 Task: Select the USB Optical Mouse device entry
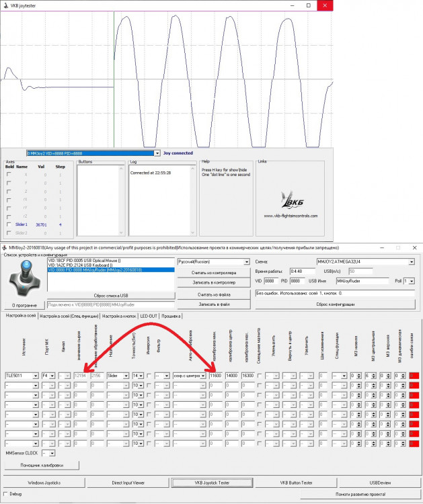click(x=84, y=261)
